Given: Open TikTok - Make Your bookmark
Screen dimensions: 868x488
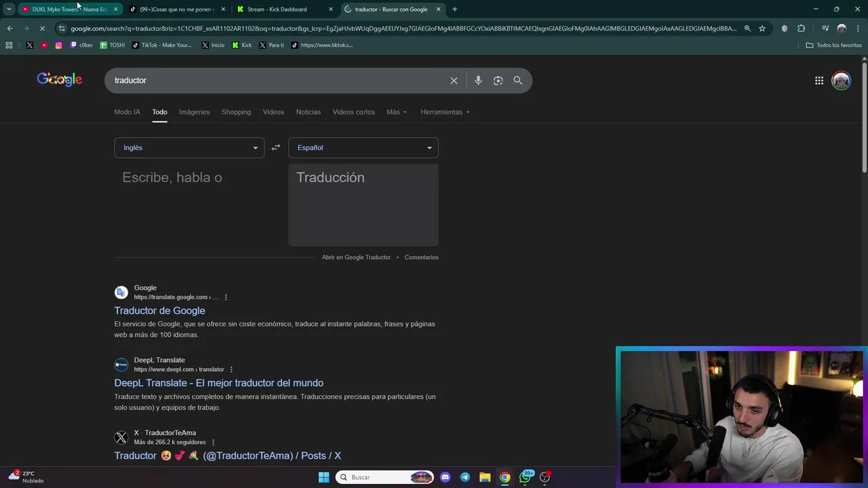Looking at the screenshot, I should click(x=162, y=45).
